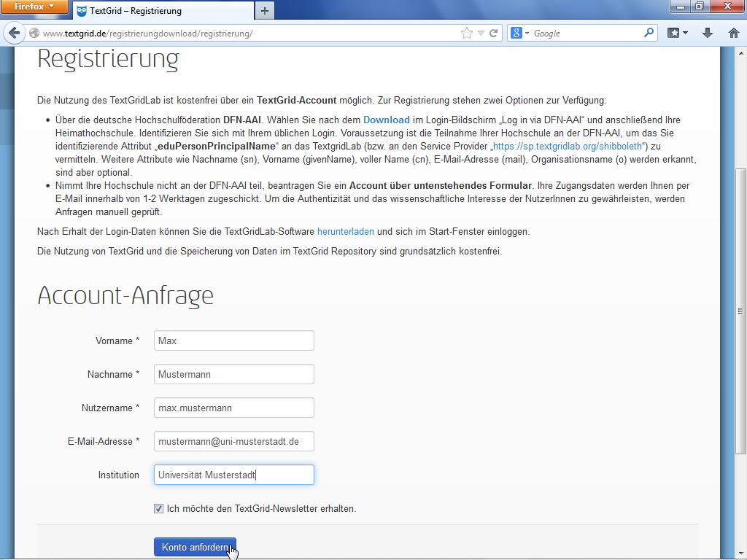Click into the Nutzername input field
This screenshot has width=747, height=560.
click(x=233, y=408)
